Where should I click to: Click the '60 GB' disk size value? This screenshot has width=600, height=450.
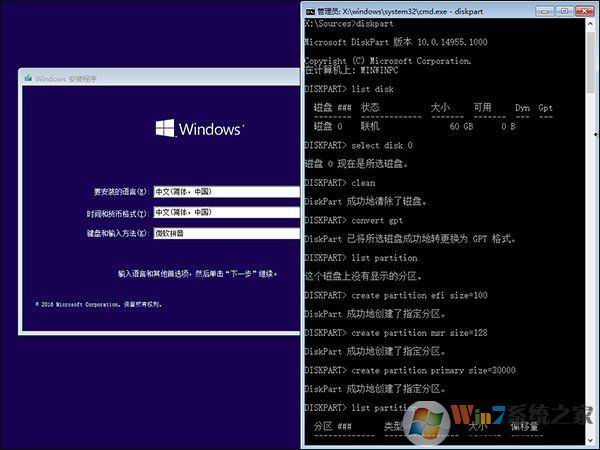pyautogui.click(x=461, y=126)
